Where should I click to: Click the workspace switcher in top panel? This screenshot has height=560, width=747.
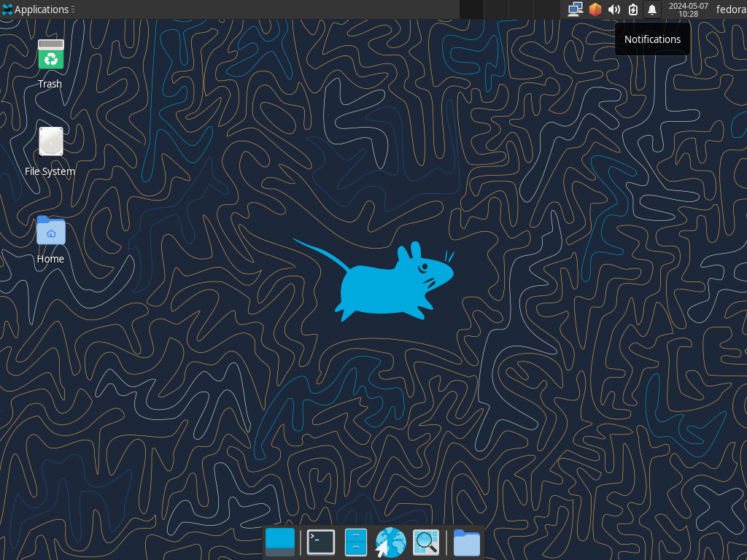509,9
